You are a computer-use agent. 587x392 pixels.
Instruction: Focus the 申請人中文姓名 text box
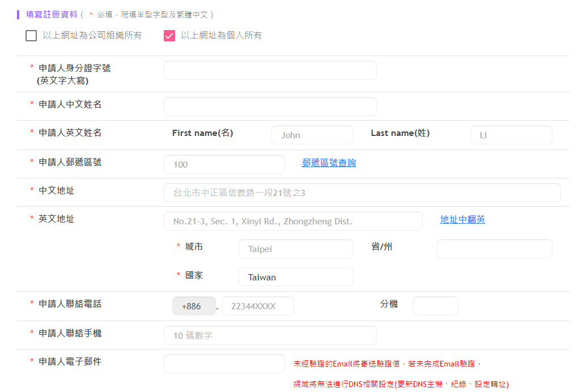click(270, 106)
